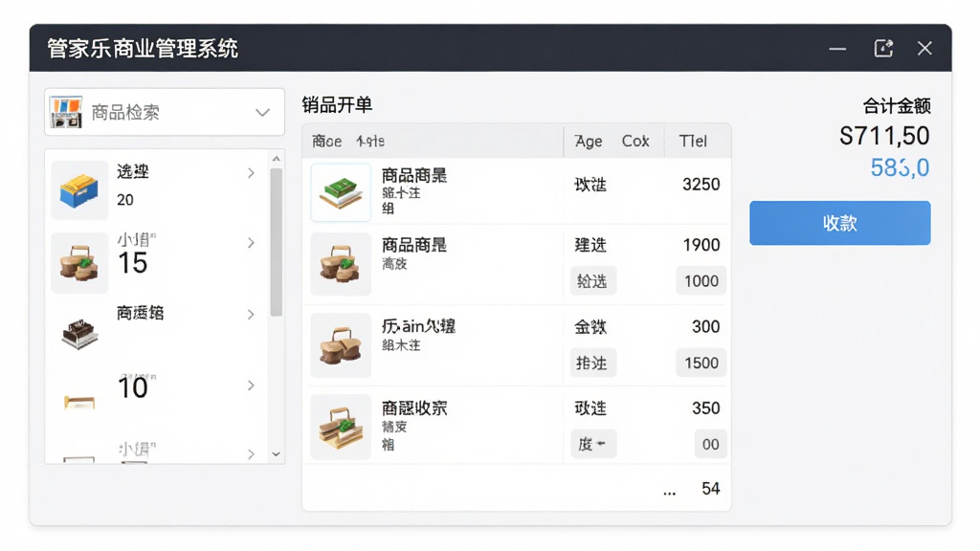
Task: Click the 1900 amount value
Action: 701,245
